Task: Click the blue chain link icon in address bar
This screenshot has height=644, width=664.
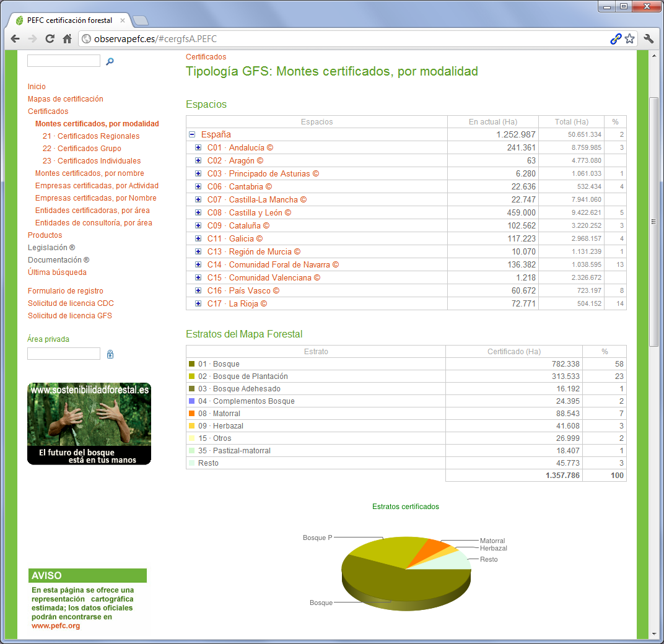Action: click(616, 39)
